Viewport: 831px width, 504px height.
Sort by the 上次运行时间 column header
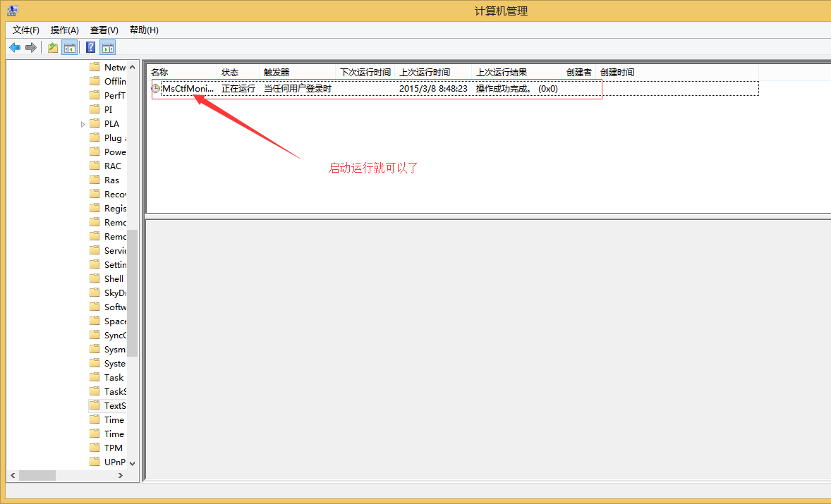(x=433, y=72)
